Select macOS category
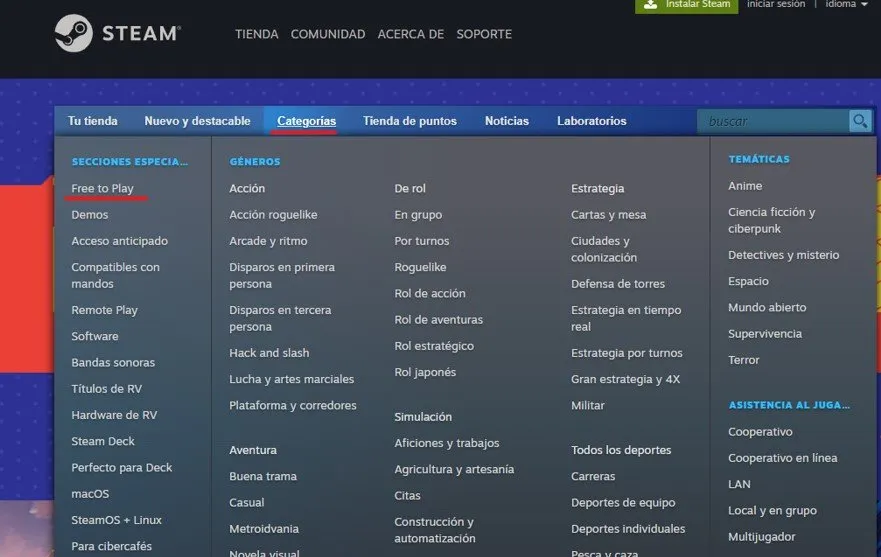 (x=90, y=493)
